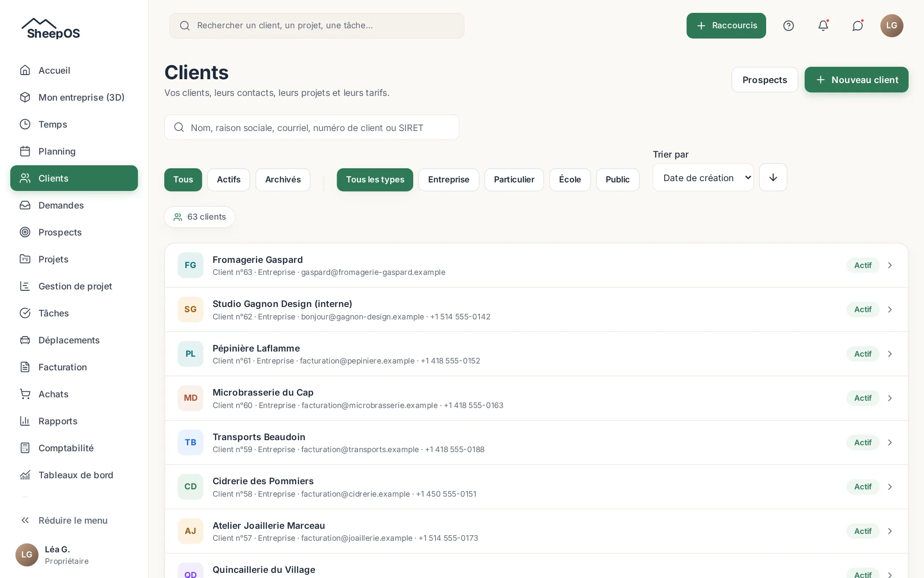Open Gestion de projet item
The height and width of the screenshot is (578, 924).
tap(74, 286)
